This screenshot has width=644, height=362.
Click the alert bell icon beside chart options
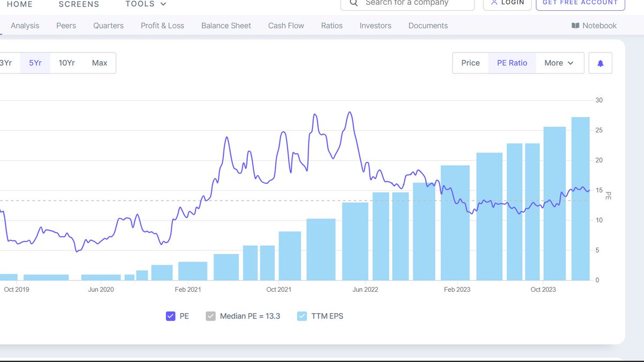point(600,63)
